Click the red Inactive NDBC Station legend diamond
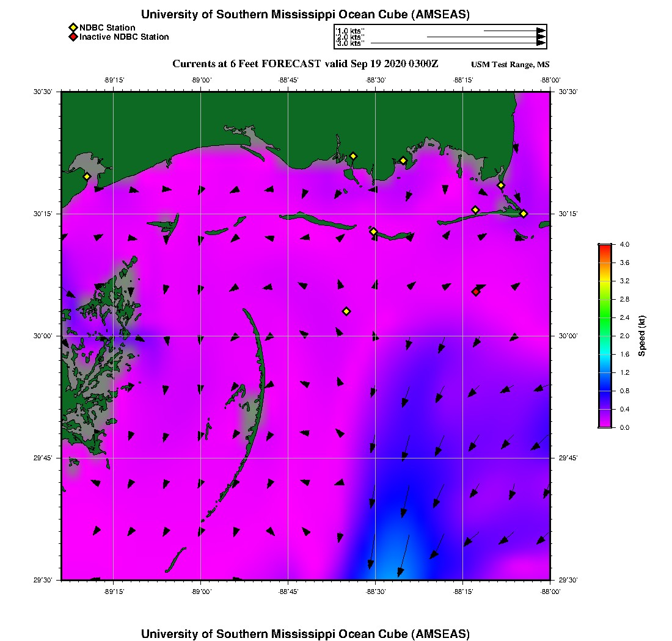 click(73, 37)
